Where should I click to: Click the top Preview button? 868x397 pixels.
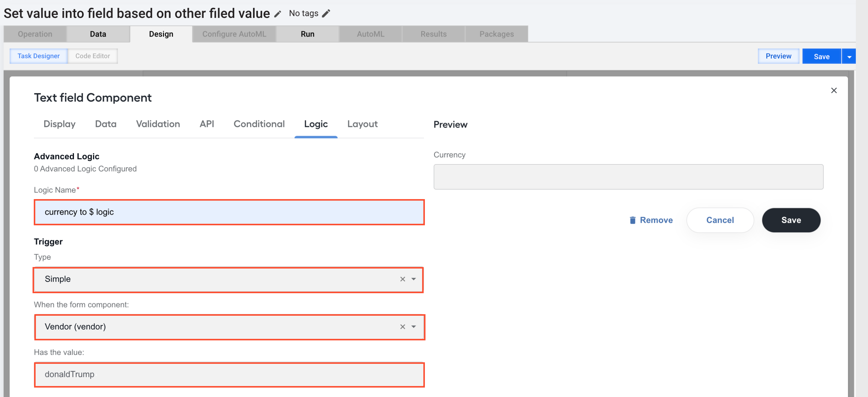[778, 56]
